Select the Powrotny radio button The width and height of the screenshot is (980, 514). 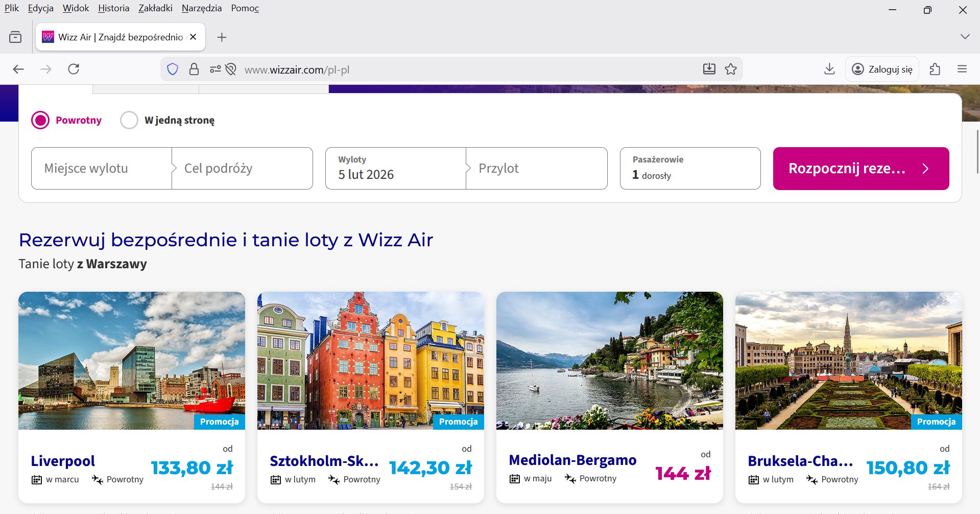(40, 120)
